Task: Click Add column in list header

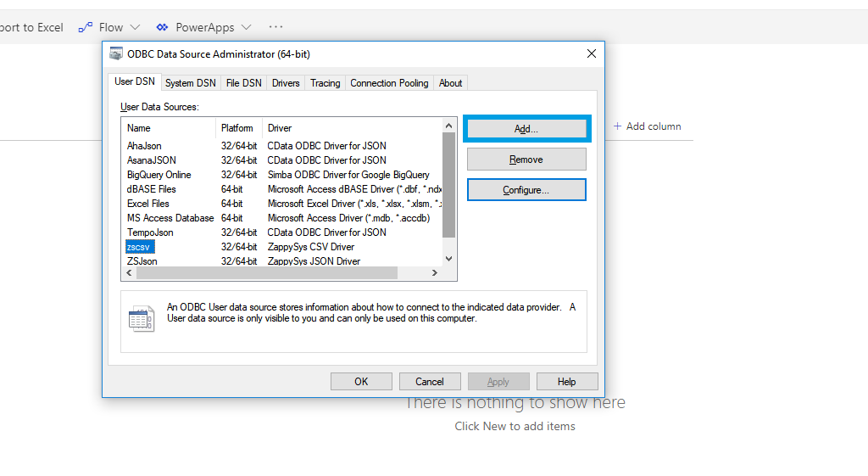Action: coord(647,126)
